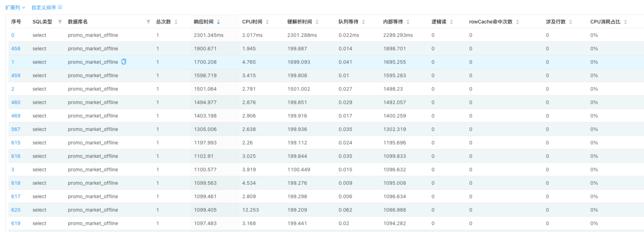
Task: Select response time 2301.345ms cell
Action: pos(208,35)
